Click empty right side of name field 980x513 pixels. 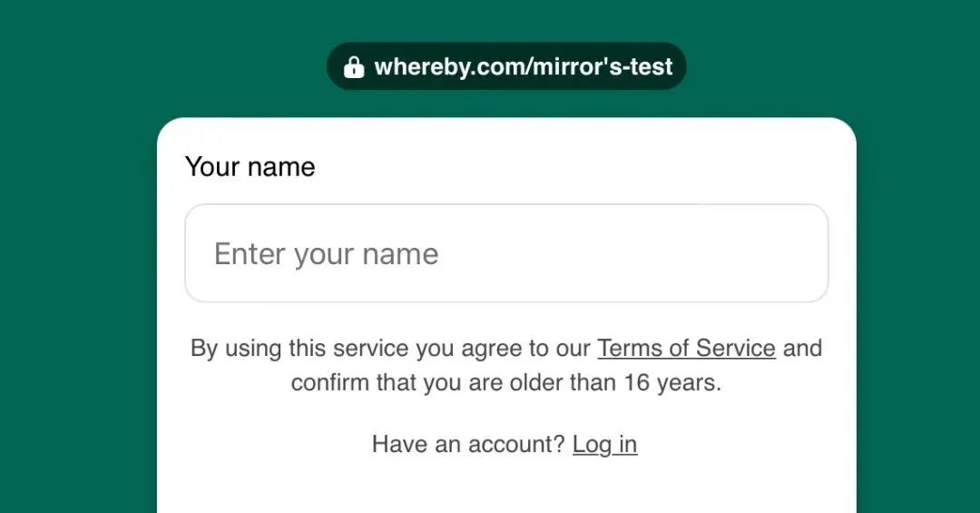[x=656, y=253]
